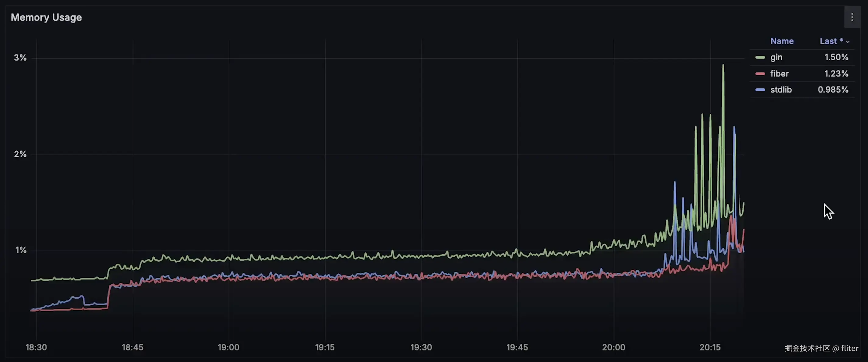
Task: Sort legend by Last * column
Action: 831,41
